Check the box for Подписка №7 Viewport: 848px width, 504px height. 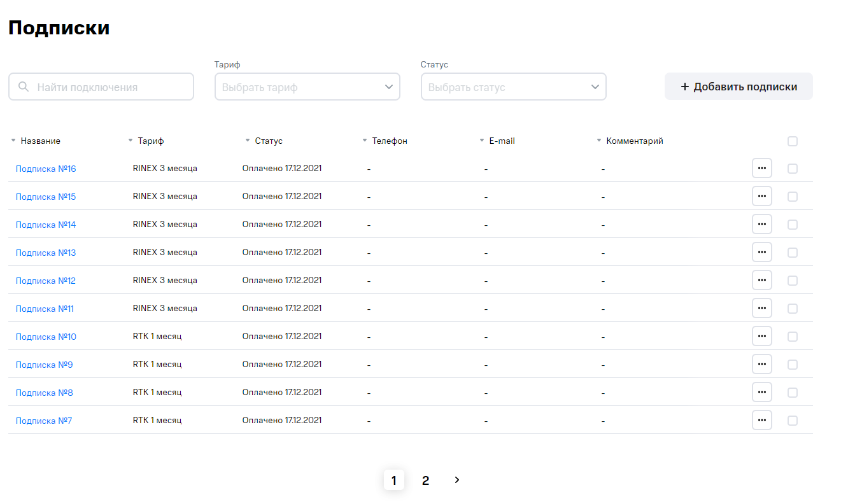[x=793, y=421]
